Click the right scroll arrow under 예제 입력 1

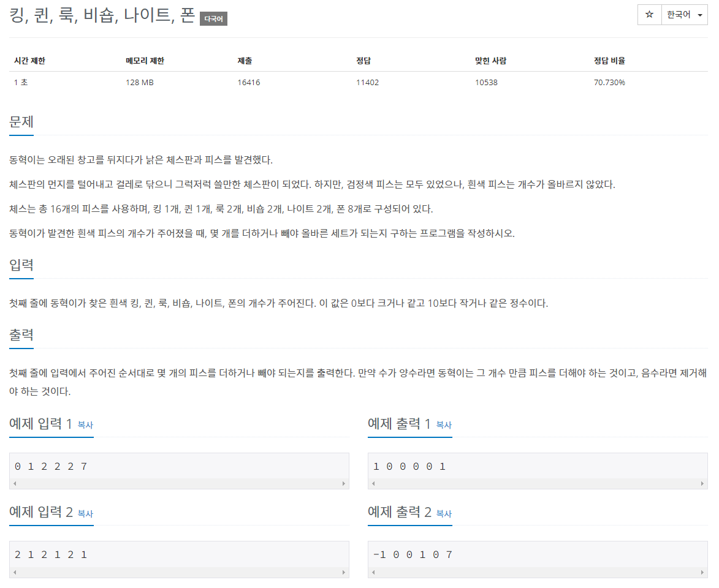pyautogui.click(x=344, y=483)
